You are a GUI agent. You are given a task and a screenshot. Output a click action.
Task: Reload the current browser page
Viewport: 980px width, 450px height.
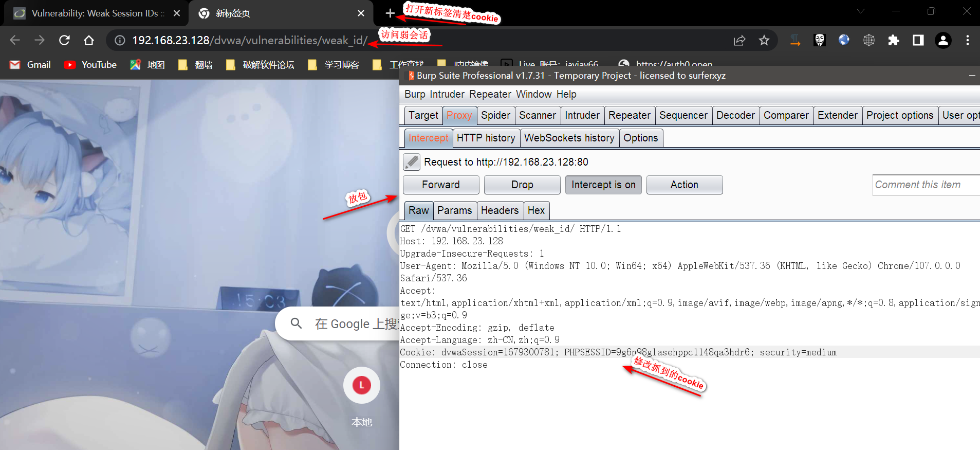point(64,40)
